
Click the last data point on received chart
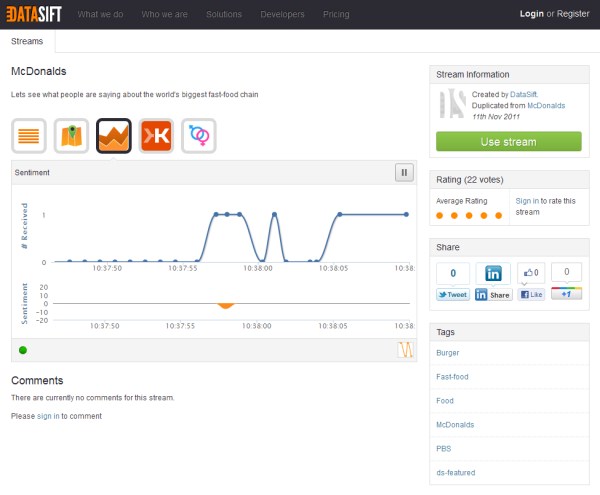pyautogui.click(x=406, y=214)
